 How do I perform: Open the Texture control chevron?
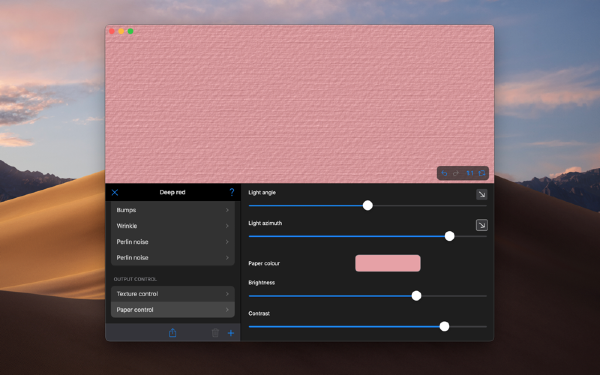point(227,294)
